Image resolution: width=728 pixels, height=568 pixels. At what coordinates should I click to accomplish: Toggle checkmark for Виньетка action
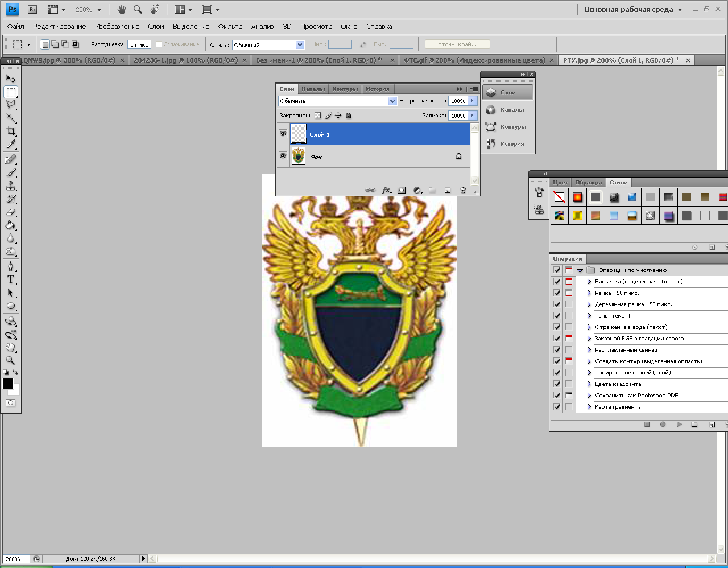click(557, 281)
